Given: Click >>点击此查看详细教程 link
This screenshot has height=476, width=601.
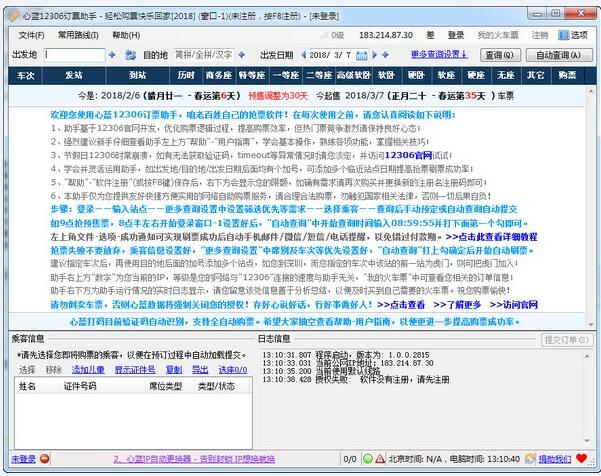Looking at the screenshot, I should [491, 236].
